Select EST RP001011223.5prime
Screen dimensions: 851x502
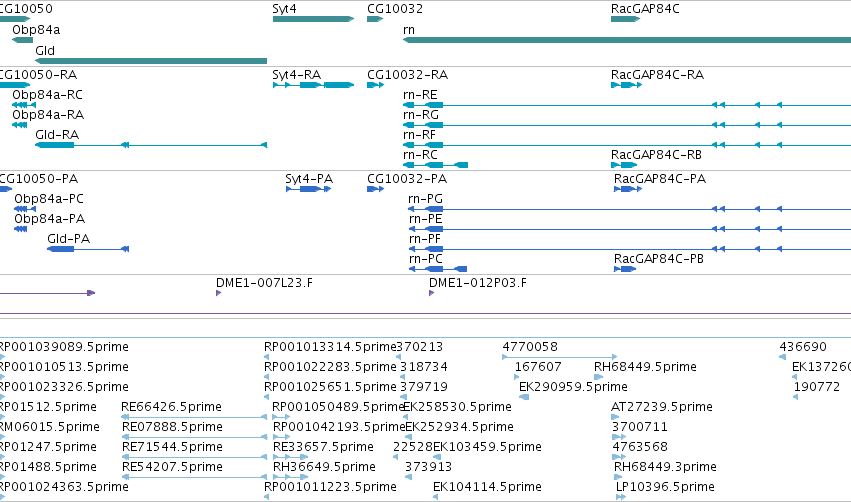(x=330, y=487)
